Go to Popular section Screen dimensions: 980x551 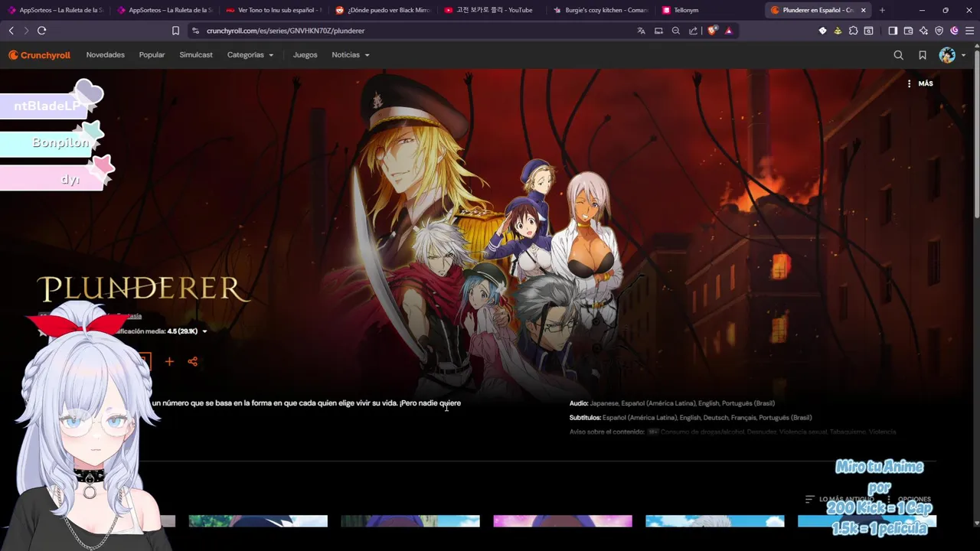click(152, 55)
